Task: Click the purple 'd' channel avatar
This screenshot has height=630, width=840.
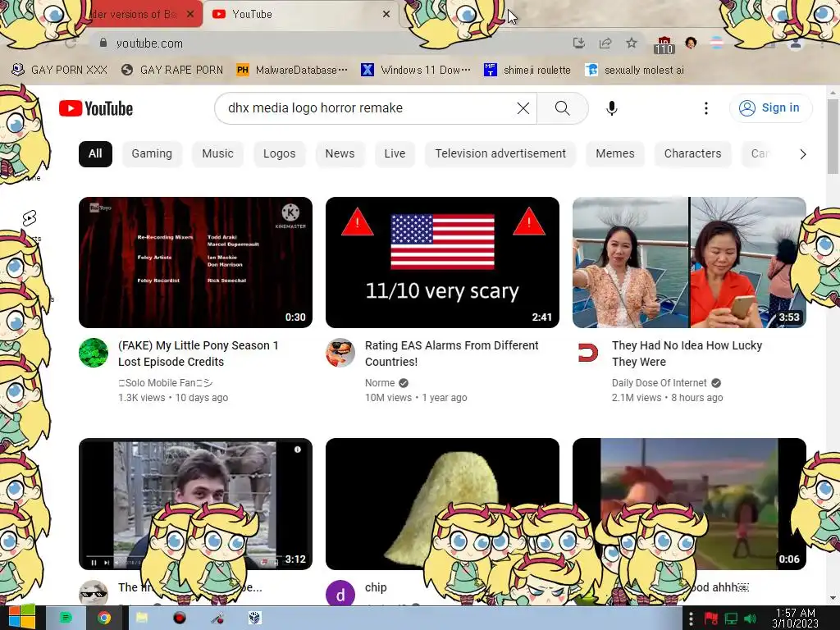Action: pos(340,593)
